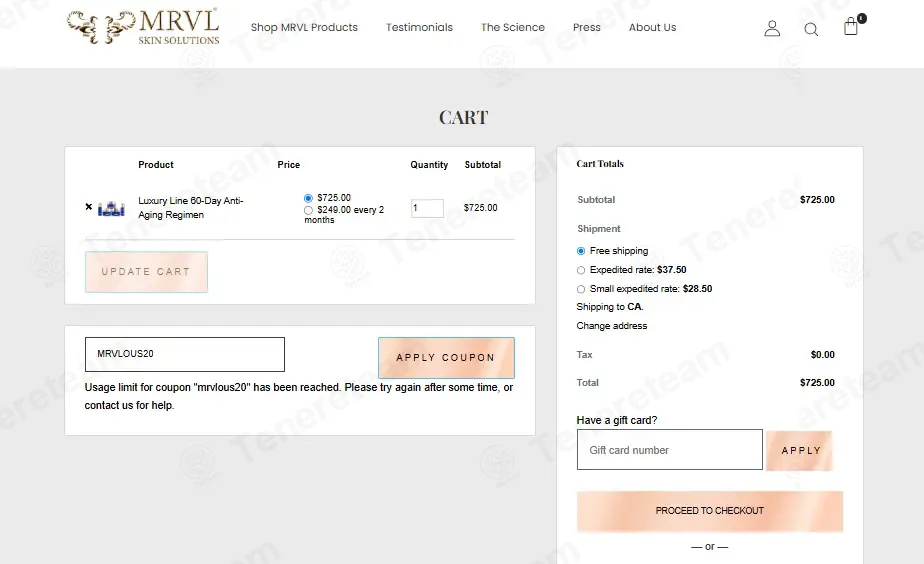
Task: Click Proceed to Checkout button
Action: (x=710, y=511)
